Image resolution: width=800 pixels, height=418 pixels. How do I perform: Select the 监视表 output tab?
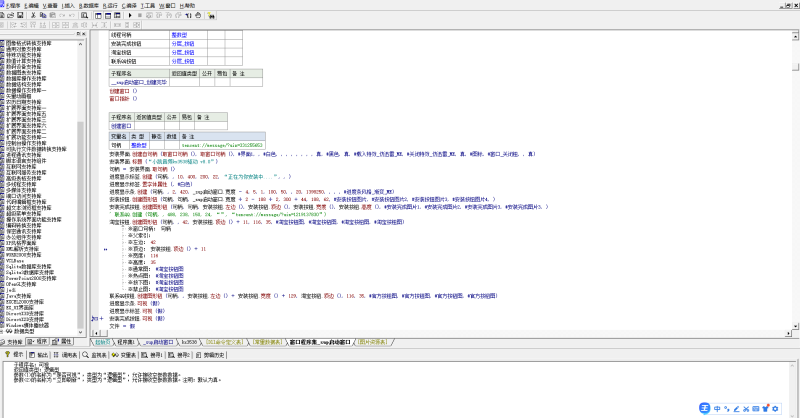pyautogui.click(x=94, y=355)
